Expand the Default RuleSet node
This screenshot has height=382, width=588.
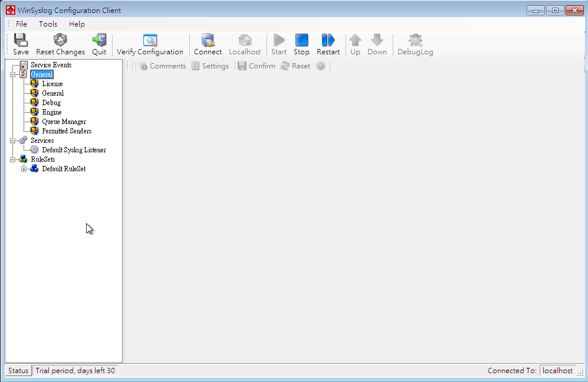24,169
